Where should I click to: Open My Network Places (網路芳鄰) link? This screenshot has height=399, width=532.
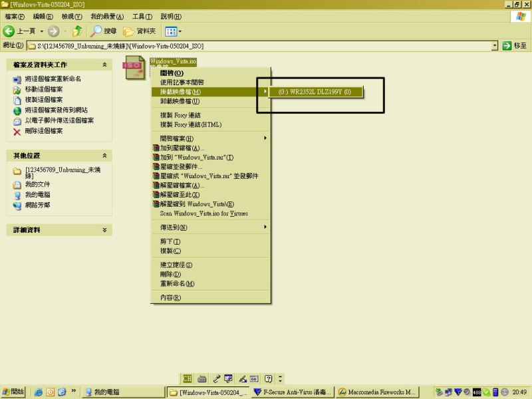(37, 205)
